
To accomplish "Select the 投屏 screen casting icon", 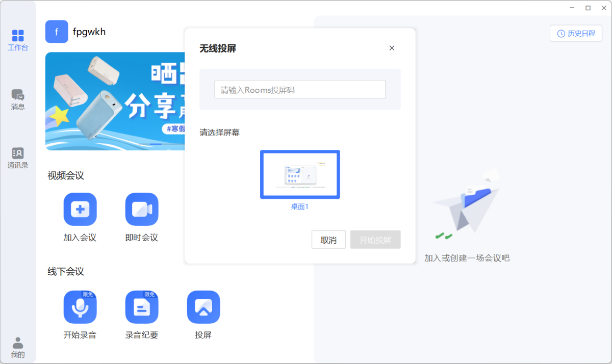I will click(x=203, y=307).
